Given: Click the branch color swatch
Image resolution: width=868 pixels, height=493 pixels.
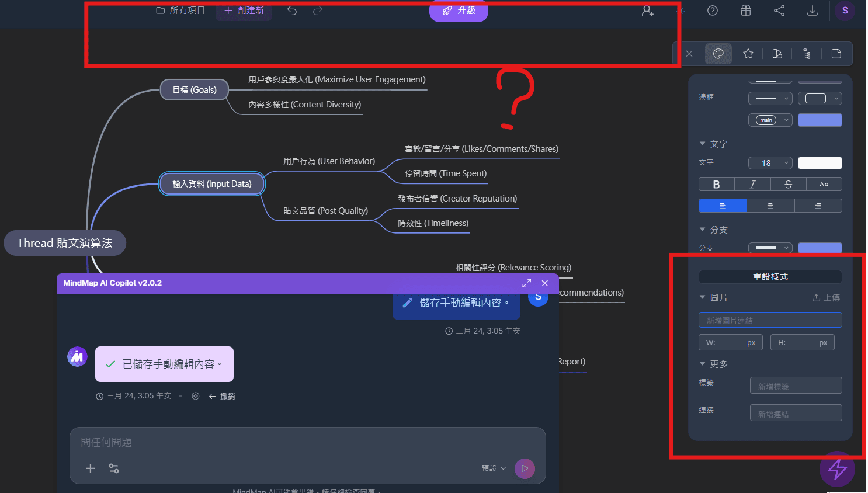Looking at the screenshot, I should [820, 248].
